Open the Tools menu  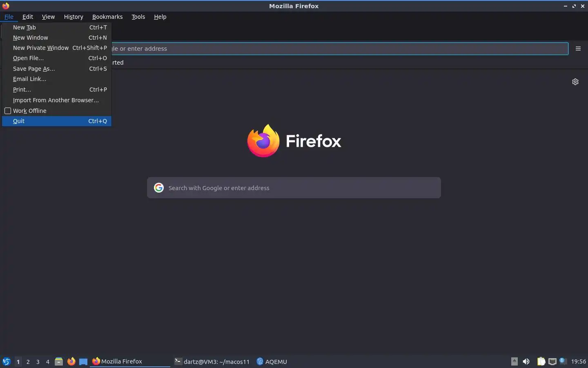click(138, 17)
